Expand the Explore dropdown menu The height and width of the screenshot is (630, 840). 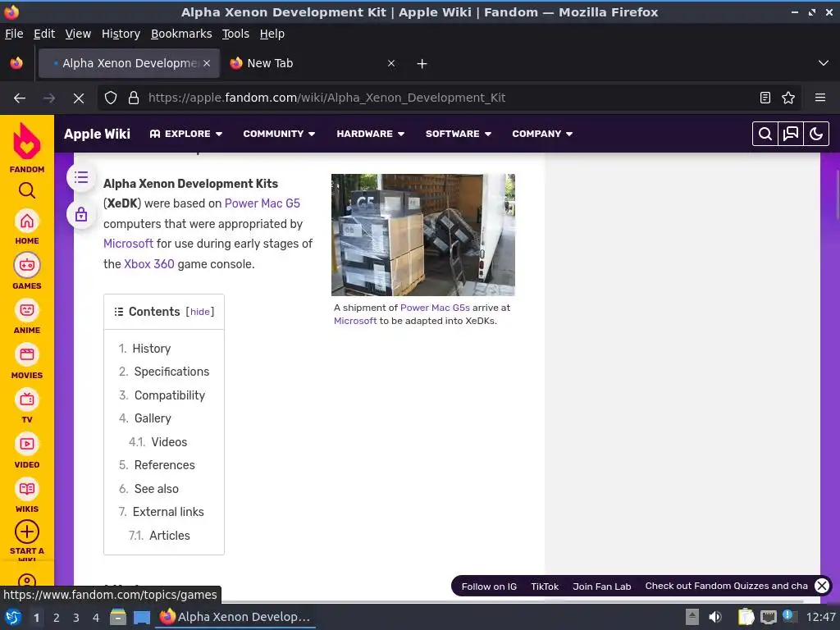coord(186,134)
